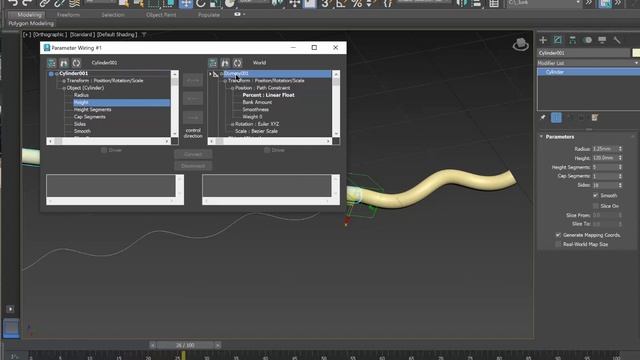Click the Radius spinner arrows
This screenshot has height=360, width=640.
(620, 149)
